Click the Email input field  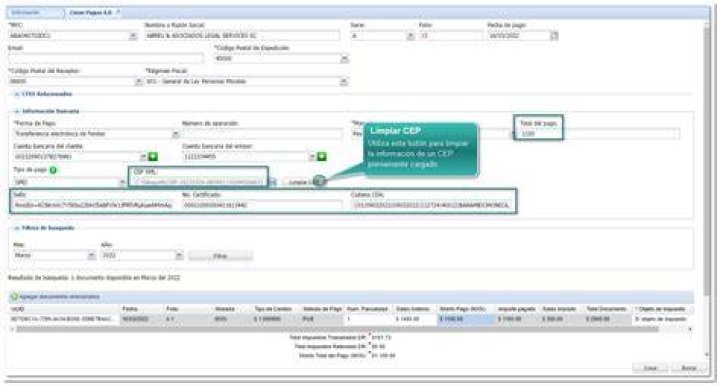[x=106, y=58]
